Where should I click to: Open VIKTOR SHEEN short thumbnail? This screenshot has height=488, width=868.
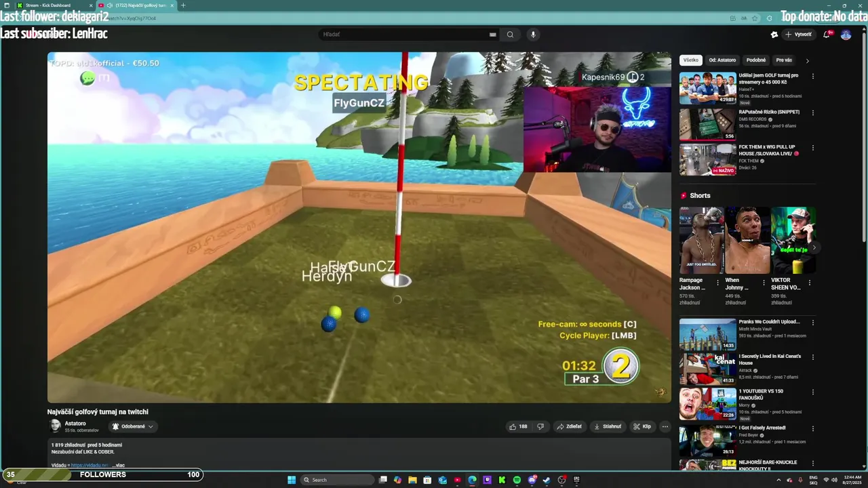click(793, 240)
